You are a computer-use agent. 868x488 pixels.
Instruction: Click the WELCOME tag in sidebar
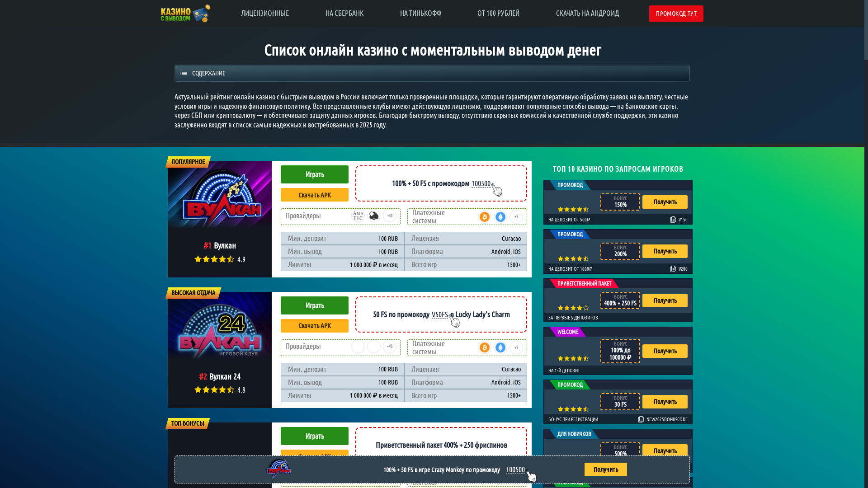[568, 332]
